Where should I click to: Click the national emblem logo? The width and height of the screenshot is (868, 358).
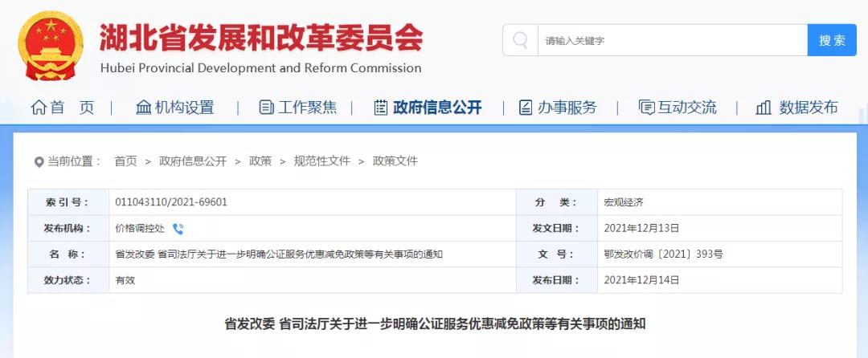click(51, 45)
